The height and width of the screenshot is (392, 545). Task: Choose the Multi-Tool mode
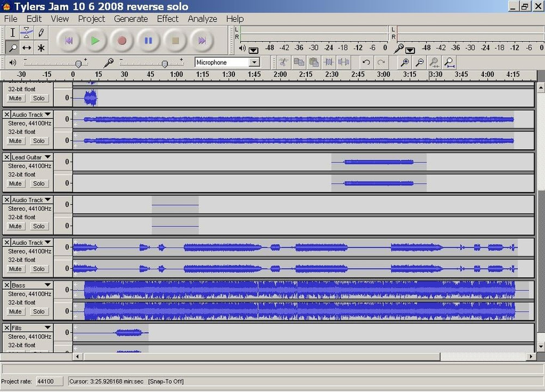[x=41, y=48]
